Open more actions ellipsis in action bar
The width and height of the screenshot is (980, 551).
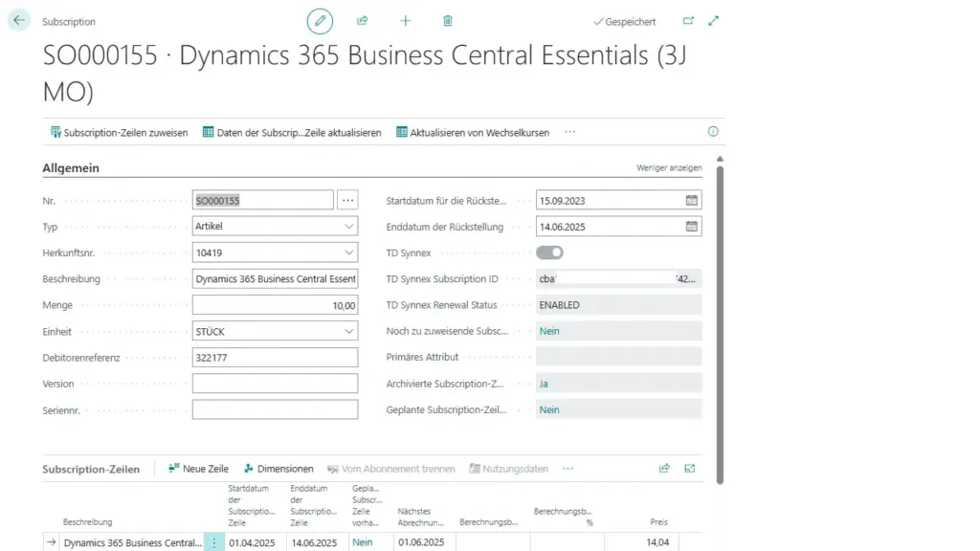569,132
